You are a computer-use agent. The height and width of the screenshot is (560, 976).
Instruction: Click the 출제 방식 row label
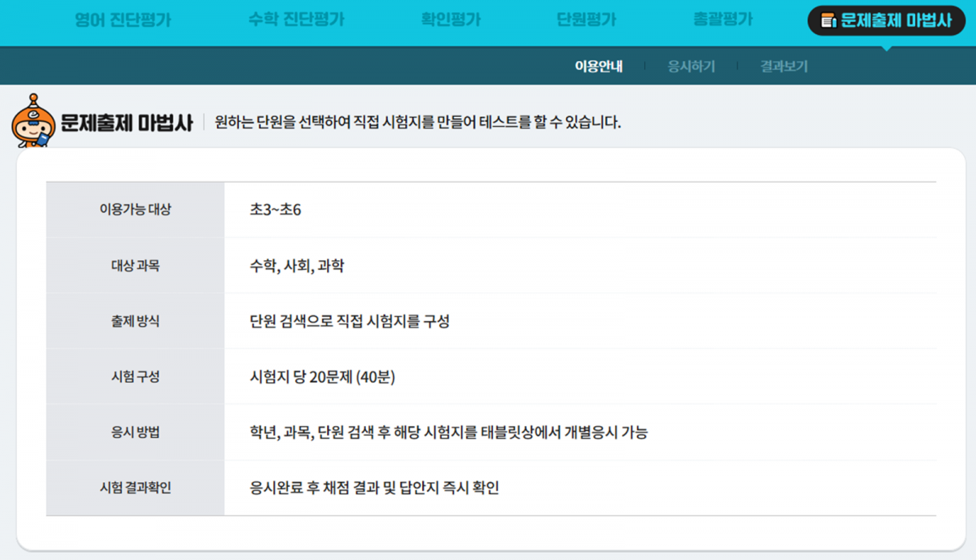click(134, 320)
